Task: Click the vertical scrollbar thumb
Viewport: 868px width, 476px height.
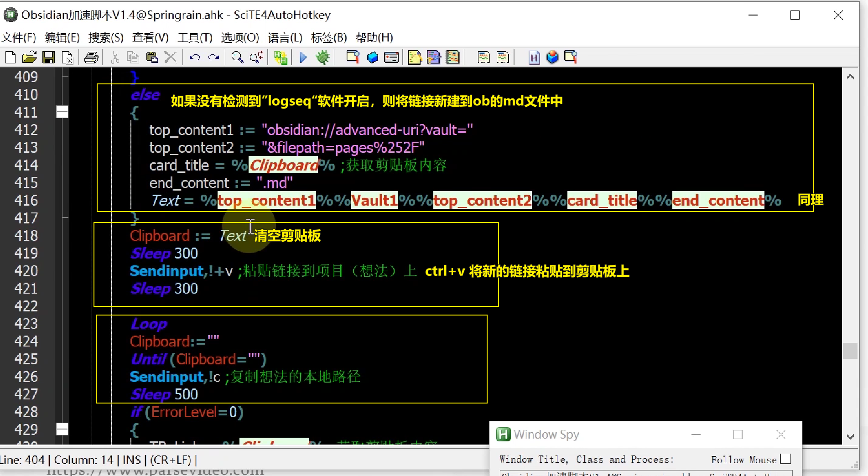Action: (x=850, y=351)
